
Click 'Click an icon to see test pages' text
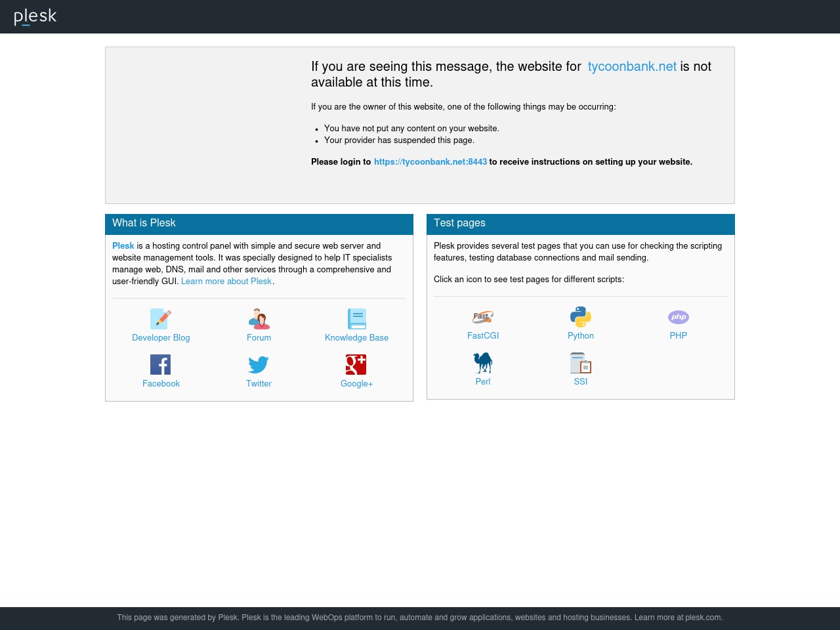click(x=529, y=280)
